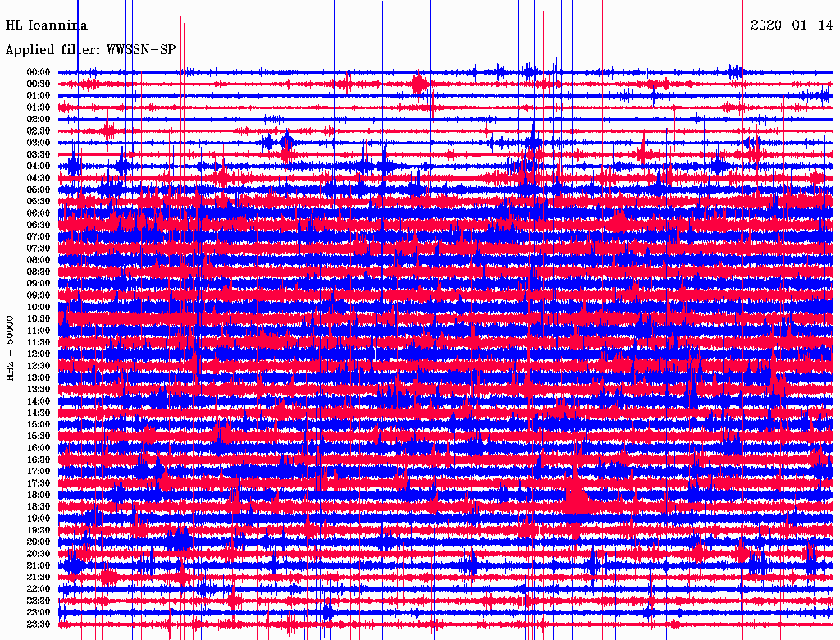Click the red event burst on the 00:30 trace
This screenshot has width=840, height=640.
(419, 84)
